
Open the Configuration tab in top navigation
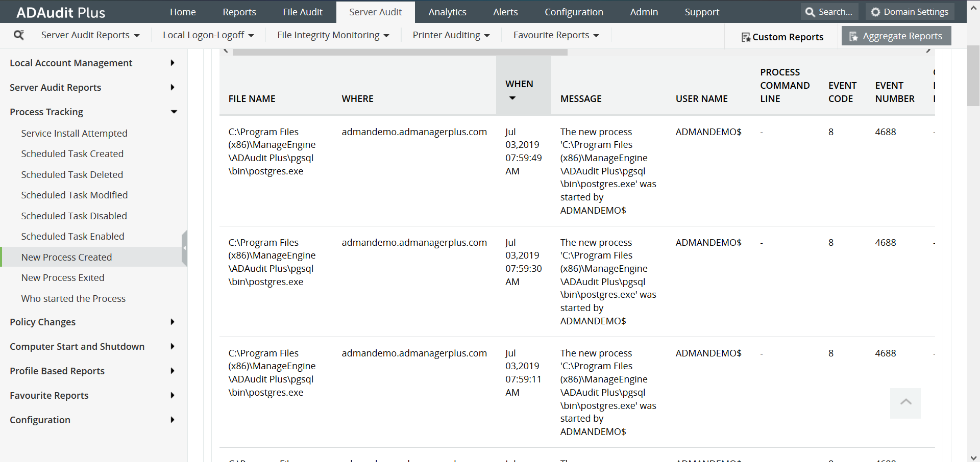pos(574,12)
